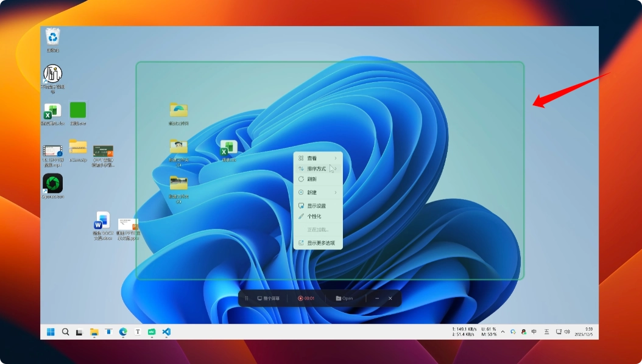642x364 pixels.
Task: Open File Explorer from the taskbar
Action: coord(94,332)
